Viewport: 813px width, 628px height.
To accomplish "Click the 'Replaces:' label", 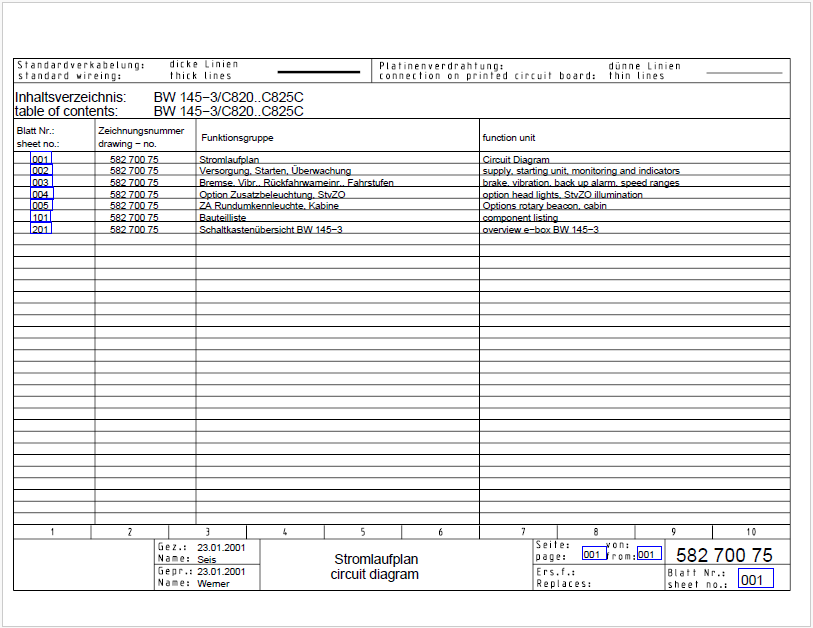I will click(x=564, y=583).
